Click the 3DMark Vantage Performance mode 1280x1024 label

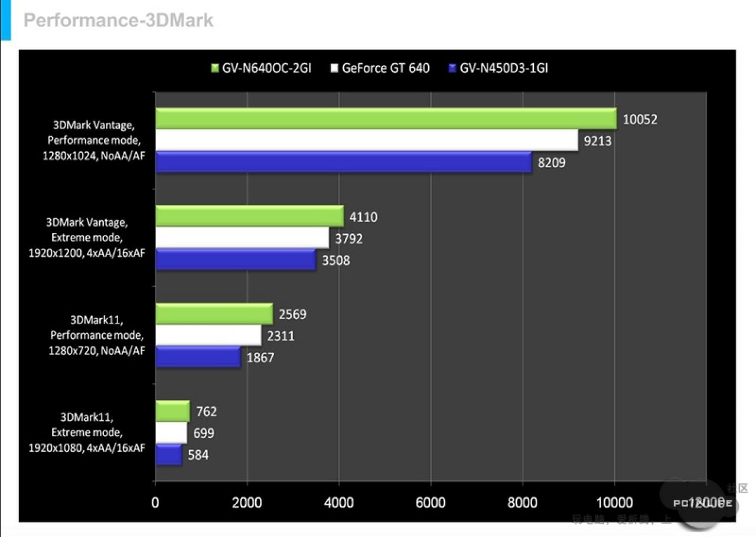(95, 140)
